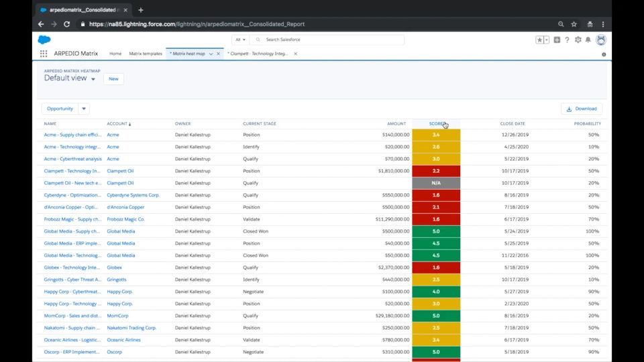Viewport: 644px width, 362px height.
Task: Click the New button
Action: click(113, 79)
